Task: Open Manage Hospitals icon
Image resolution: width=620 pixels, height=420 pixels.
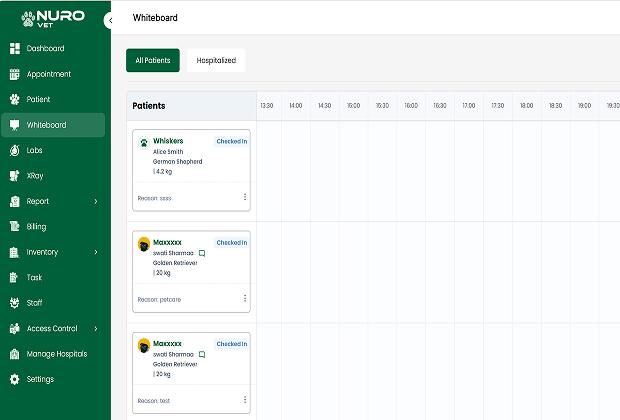Action: click(x=14, y=354)
